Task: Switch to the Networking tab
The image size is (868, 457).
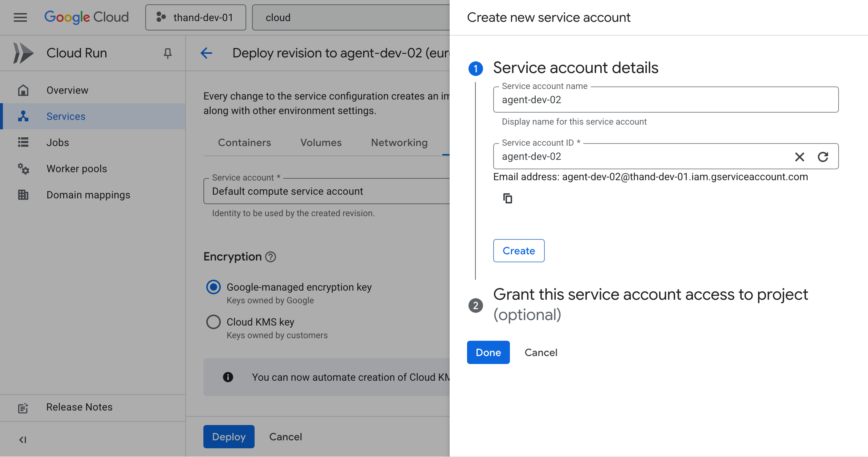Action: click(399, 142)
